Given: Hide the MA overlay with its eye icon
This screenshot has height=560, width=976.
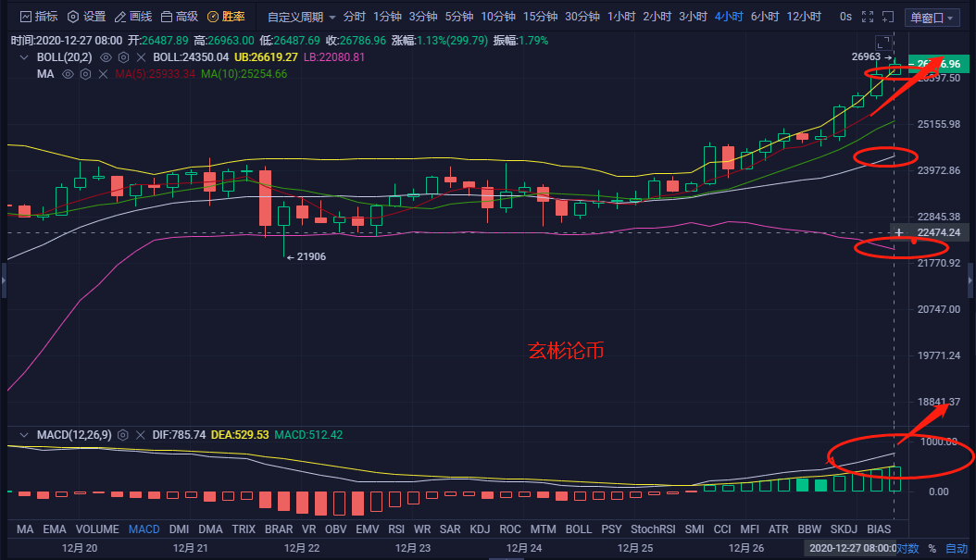Looking at the screenshot, I should [67, 74].
